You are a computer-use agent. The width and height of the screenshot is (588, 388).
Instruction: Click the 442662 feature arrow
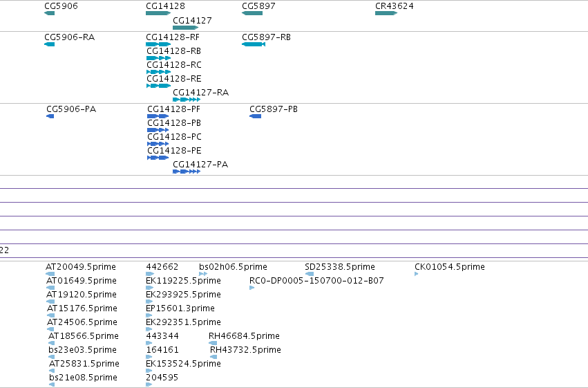point(150,274)
